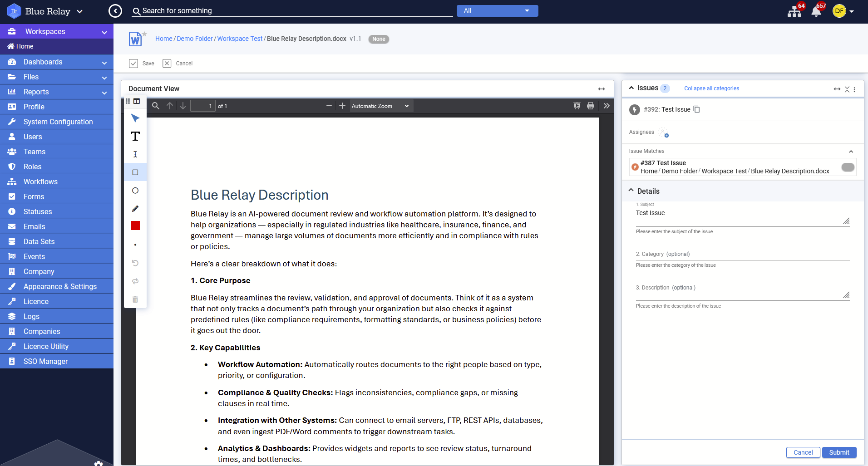
Task: Select the text cursor selection tool
Action: point(135,154)
